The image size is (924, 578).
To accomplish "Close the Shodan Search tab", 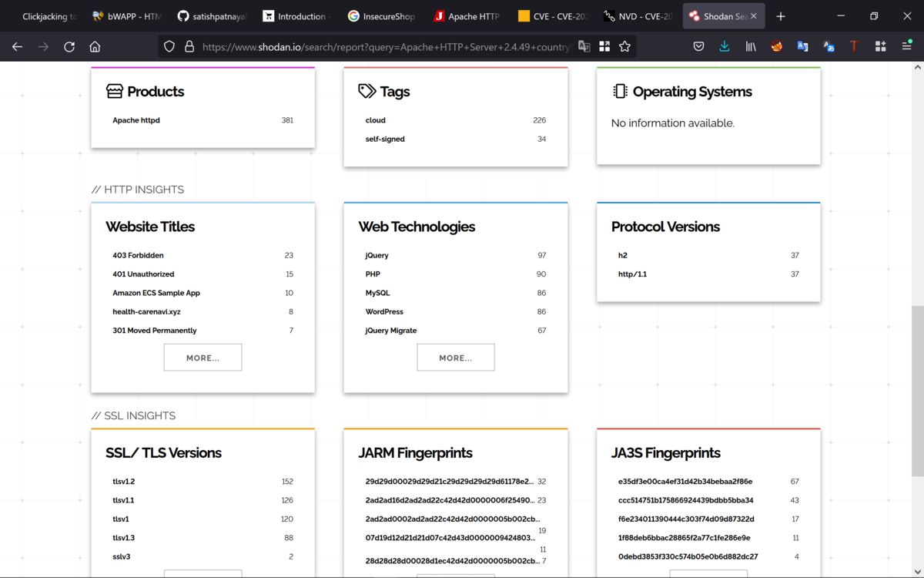I will click(x=754, y=16).
